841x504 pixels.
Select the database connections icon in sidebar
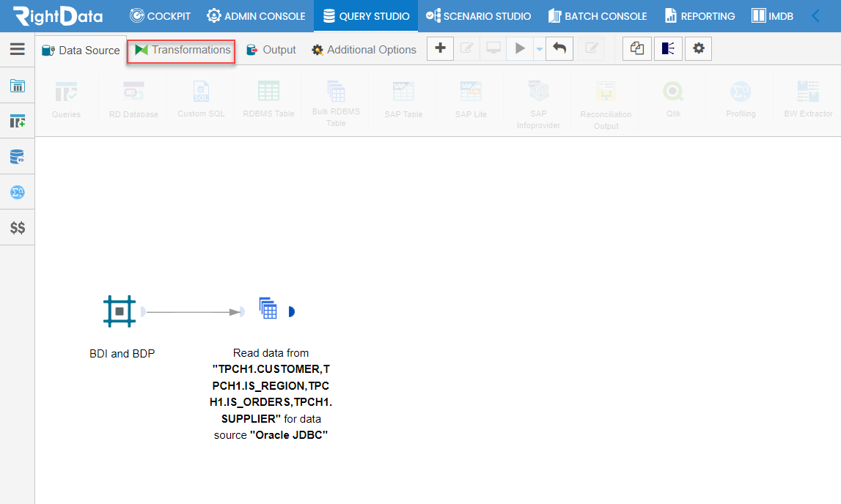coord(18,156)
